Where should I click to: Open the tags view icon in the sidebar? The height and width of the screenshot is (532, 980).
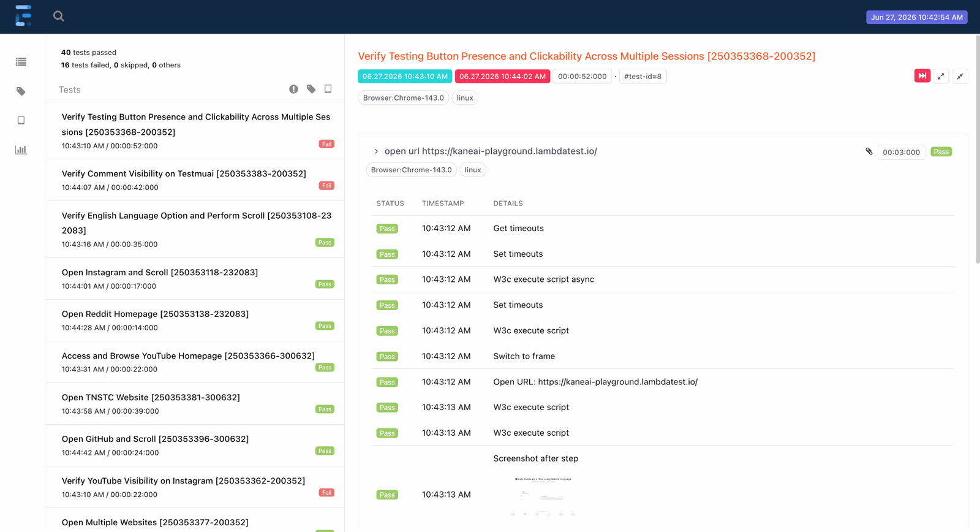[x=21, y=91]
